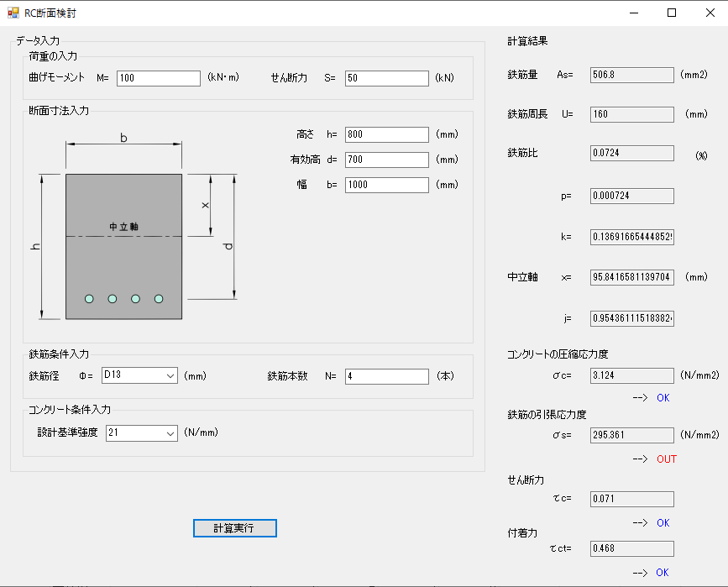The height and width of the screenshot is (587, 728).
Task: Click the コンクリートの圧縮応力度 label
Action: (x=558, y=354)
